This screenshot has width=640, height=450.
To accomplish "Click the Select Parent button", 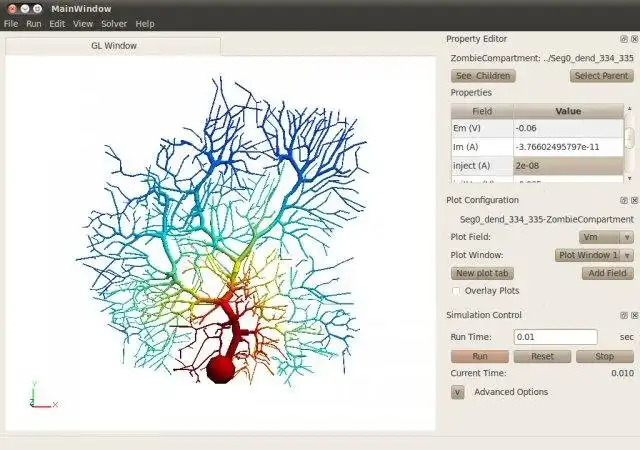I will tap(602, 76).
